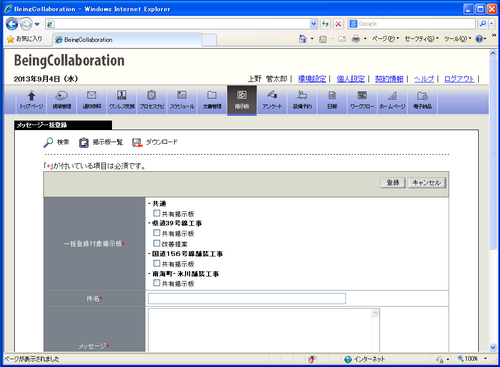Click the 登録 button

pyautogui.click(x=393, y=183)
